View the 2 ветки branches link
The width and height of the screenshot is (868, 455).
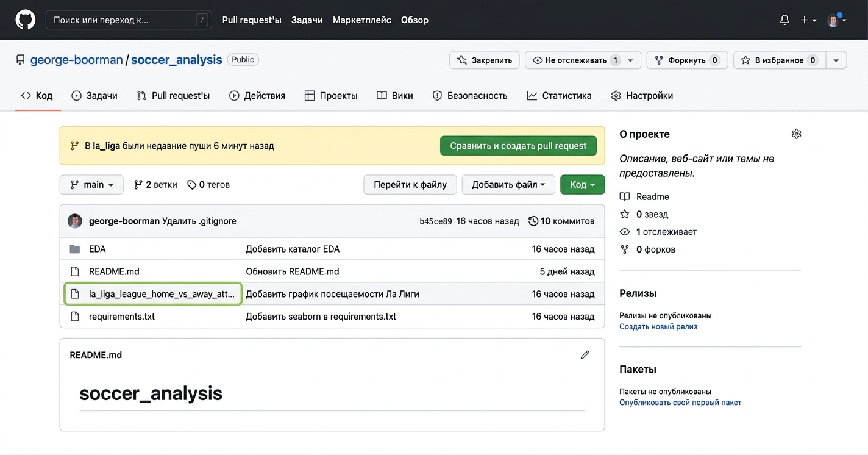[x=155, y=185]
